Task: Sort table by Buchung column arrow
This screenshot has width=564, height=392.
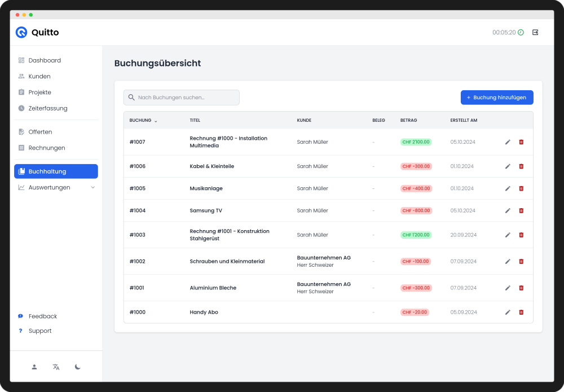Action: pos(156,121)
